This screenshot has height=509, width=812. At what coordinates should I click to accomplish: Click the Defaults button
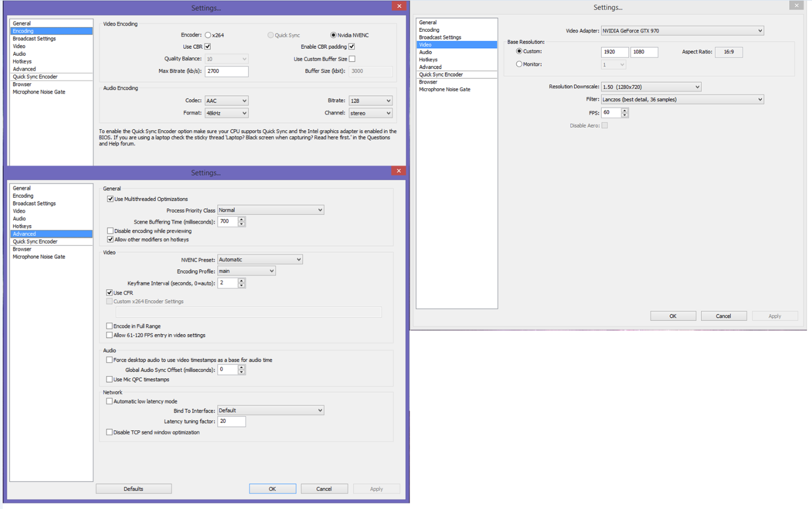(x=134, y=489)
